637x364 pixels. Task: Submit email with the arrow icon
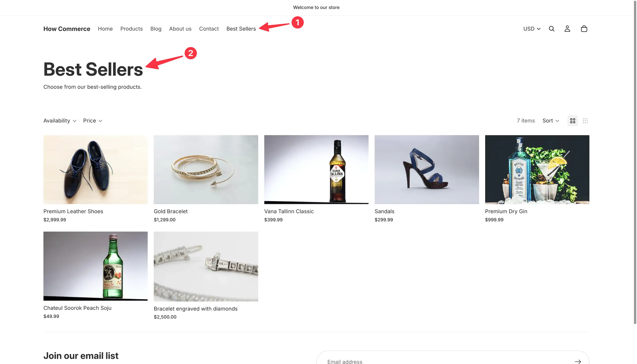click(578, 362)
